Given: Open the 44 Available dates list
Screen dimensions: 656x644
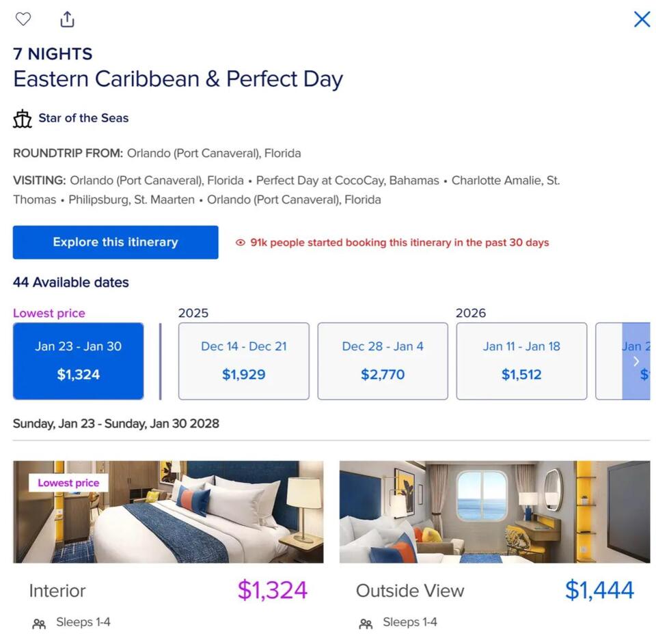Looking at the screenshot, I should (x=70, y=282).
